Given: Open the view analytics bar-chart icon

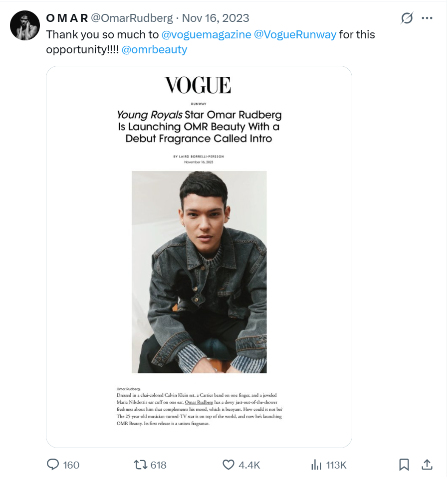Looking at the screenshot, I should click(316, 465).
